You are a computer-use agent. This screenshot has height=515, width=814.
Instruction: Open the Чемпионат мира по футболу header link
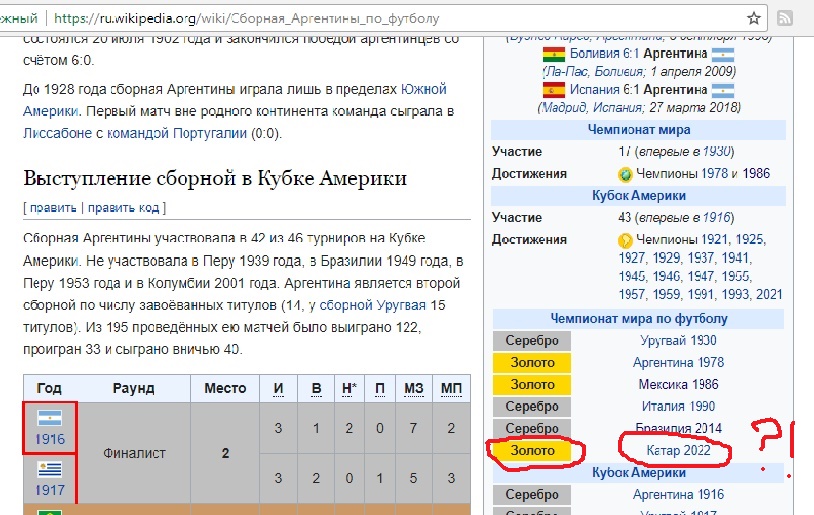coord(639,319)
